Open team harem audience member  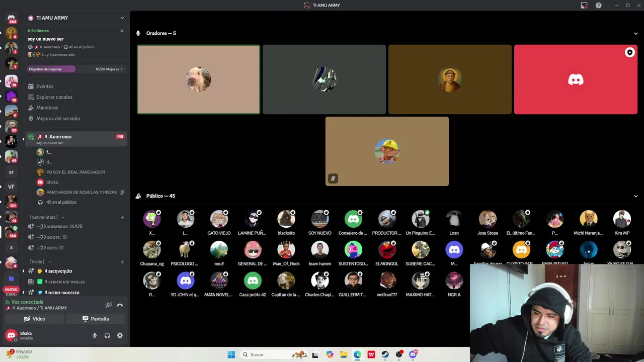(x=319, y=254)
